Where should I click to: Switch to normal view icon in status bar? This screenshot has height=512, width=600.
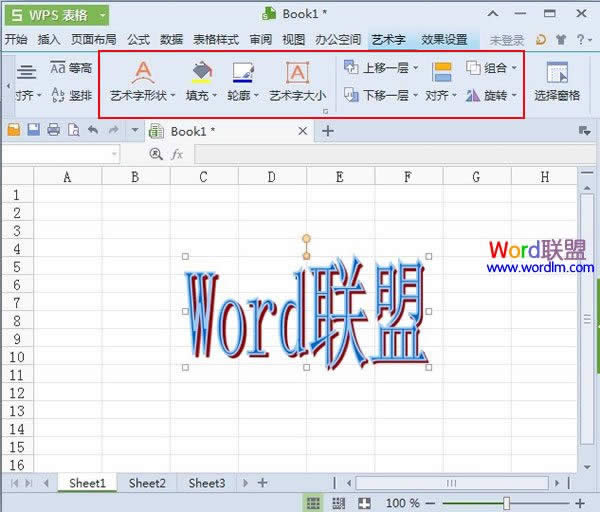(313, 503)
